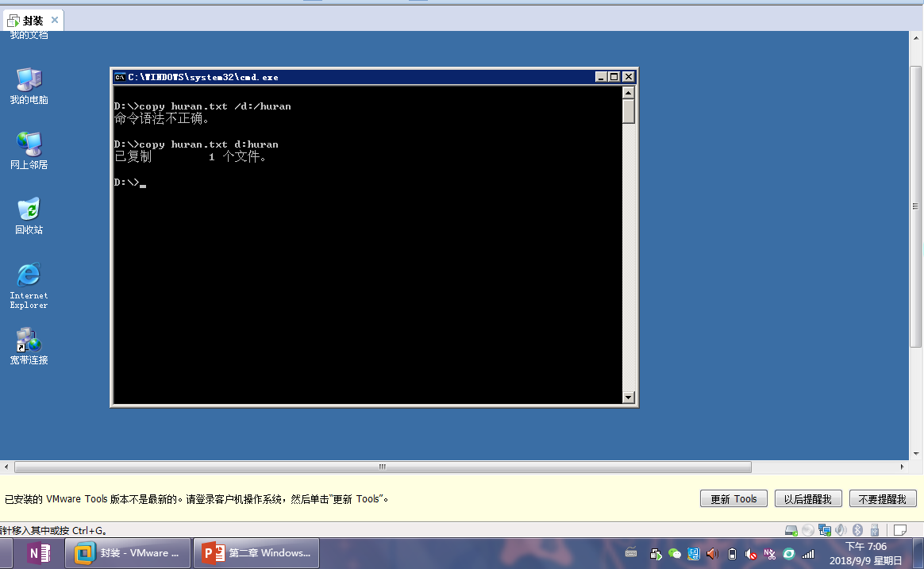
Task: Click the orange speaker tray icon
Action: 712,554
